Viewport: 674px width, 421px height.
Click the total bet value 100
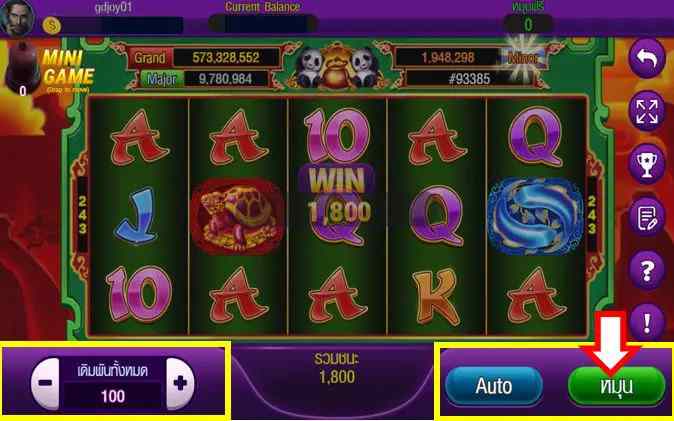click(113, 396)
